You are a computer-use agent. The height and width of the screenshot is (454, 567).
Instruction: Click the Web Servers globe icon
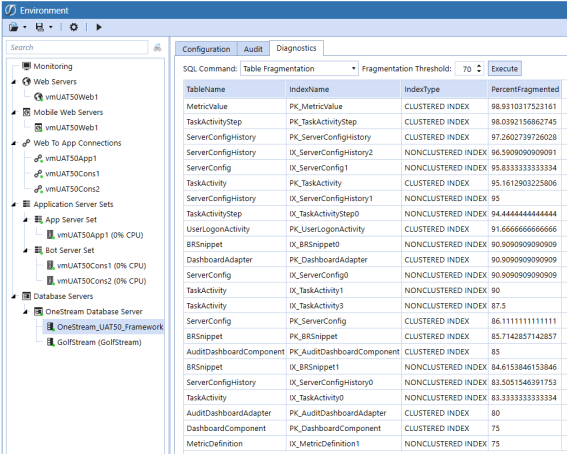[26, 82]
